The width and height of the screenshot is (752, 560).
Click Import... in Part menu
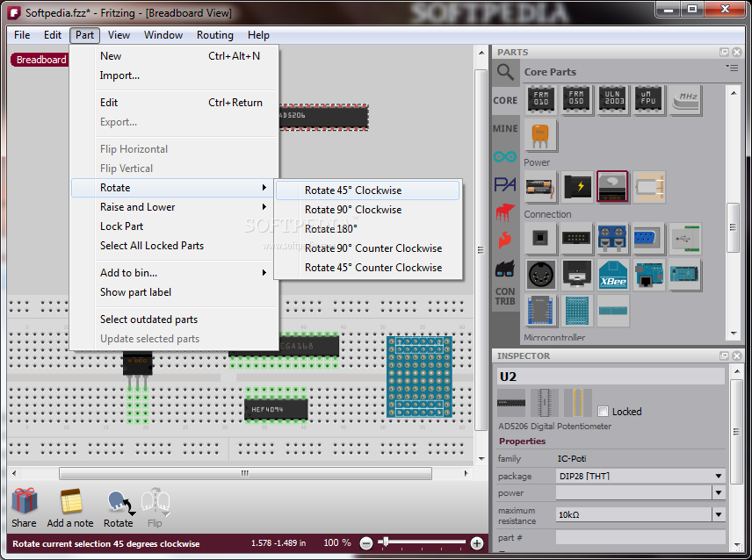(175, 75)
